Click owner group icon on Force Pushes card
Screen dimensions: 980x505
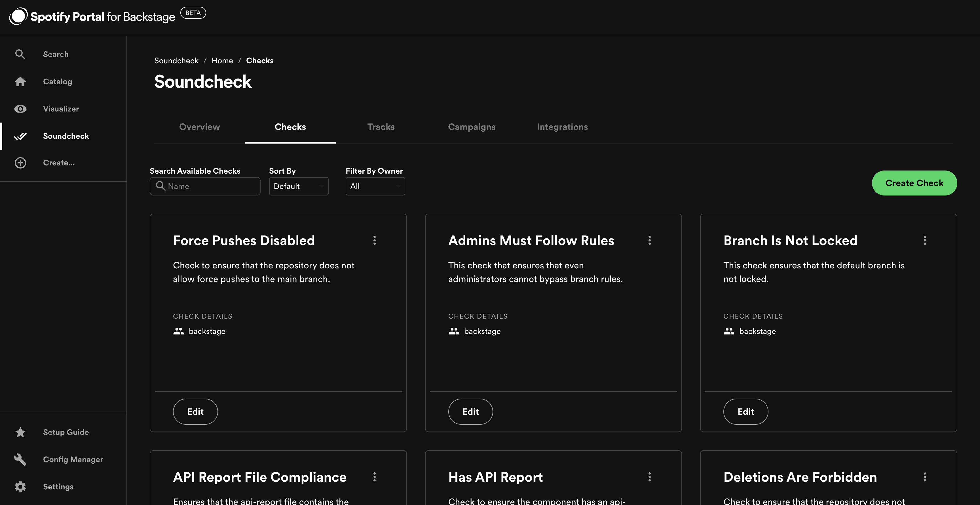pos(178,331)
